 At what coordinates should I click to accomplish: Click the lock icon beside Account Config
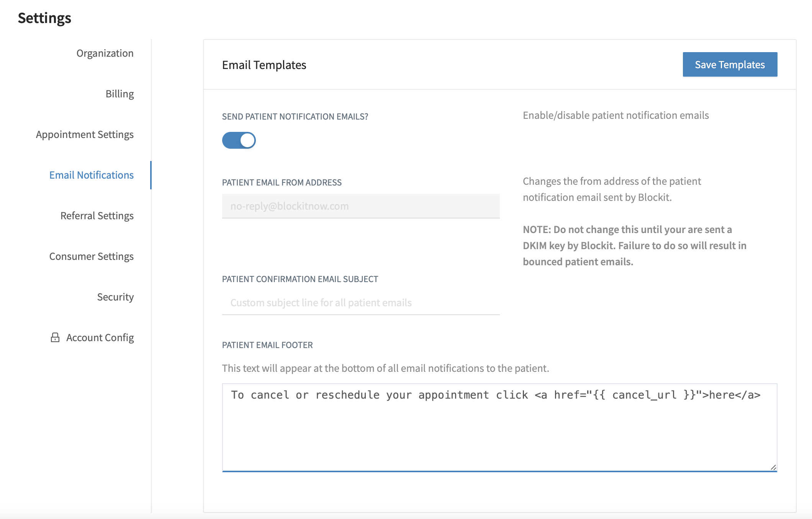pyautogui.click(x=55, y=337)
